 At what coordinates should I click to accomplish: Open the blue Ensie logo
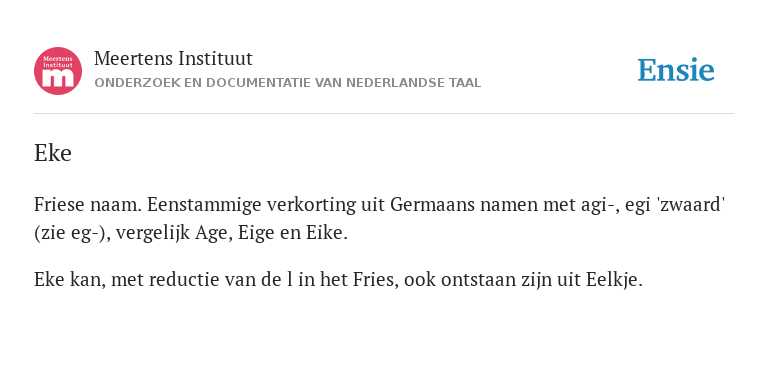675,70
